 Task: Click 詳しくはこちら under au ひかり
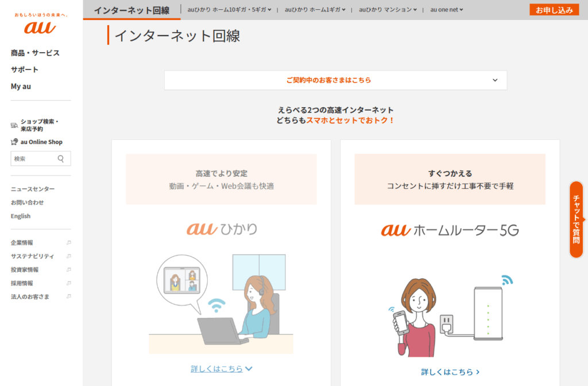point(221,369)
